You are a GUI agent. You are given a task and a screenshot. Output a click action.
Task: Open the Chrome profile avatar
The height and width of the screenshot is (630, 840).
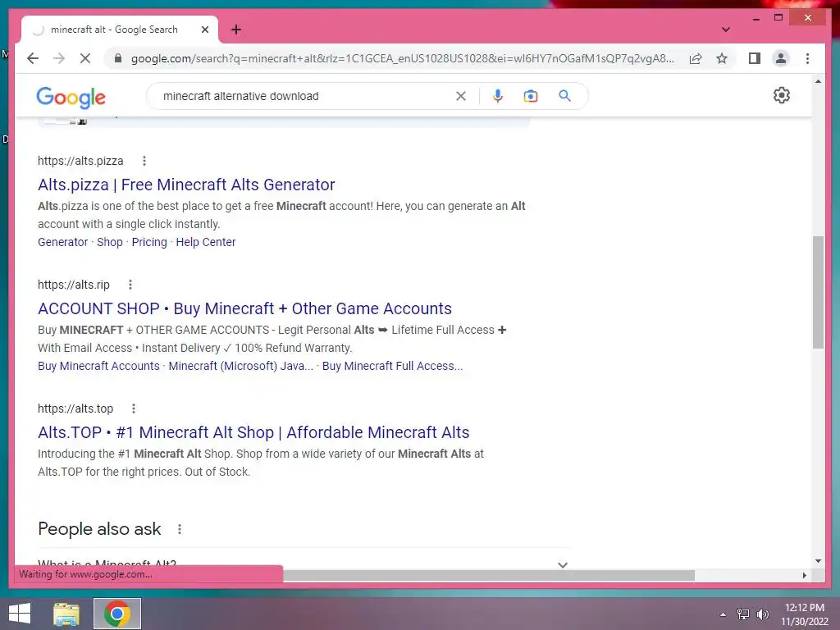point(781,58)
